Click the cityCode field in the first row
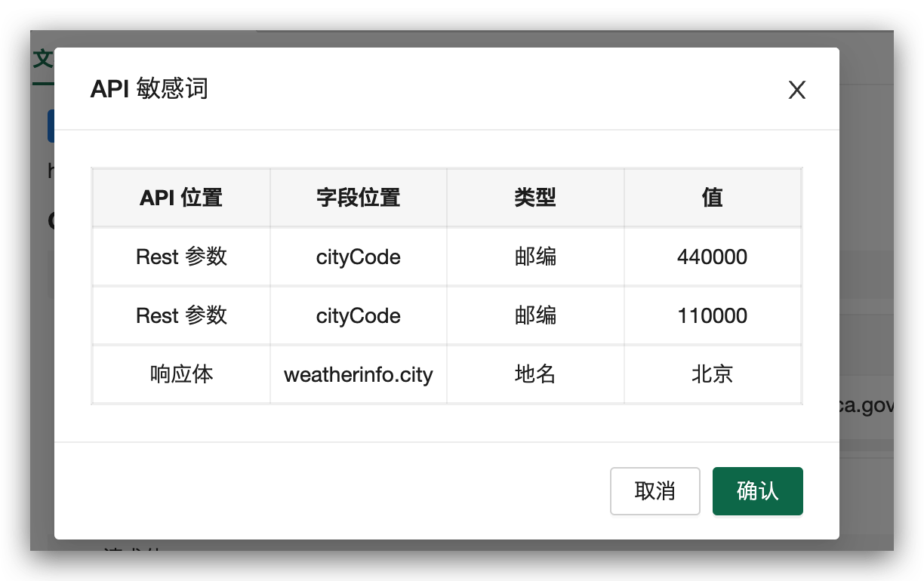This screenshot has width=924, height=581. (x=358, y=257)
